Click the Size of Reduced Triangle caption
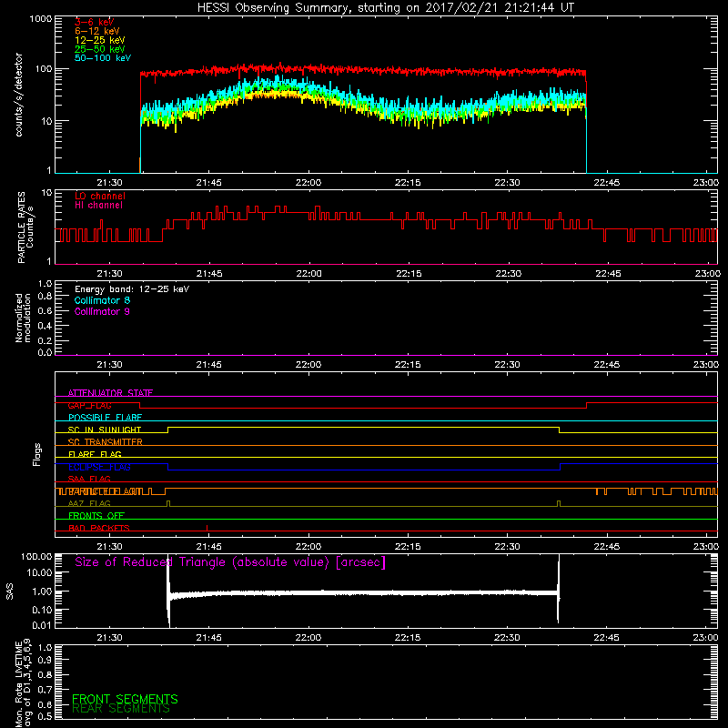 click(x=230, y=562)
